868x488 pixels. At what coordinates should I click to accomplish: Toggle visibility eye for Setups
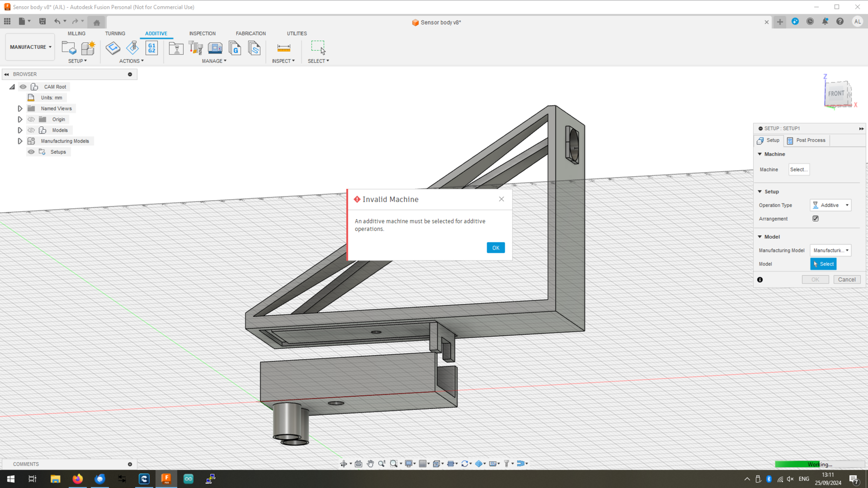(31, 152)
